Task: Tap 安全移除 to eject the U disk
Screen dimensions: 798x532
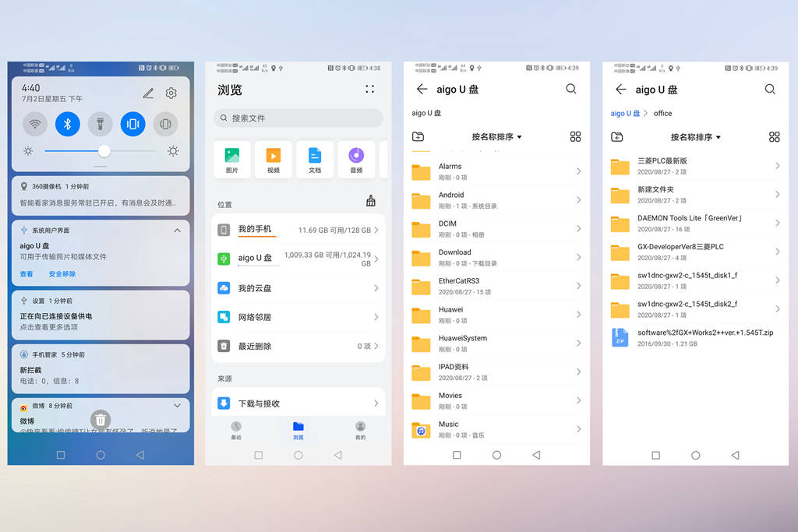Action: (62, 274)
